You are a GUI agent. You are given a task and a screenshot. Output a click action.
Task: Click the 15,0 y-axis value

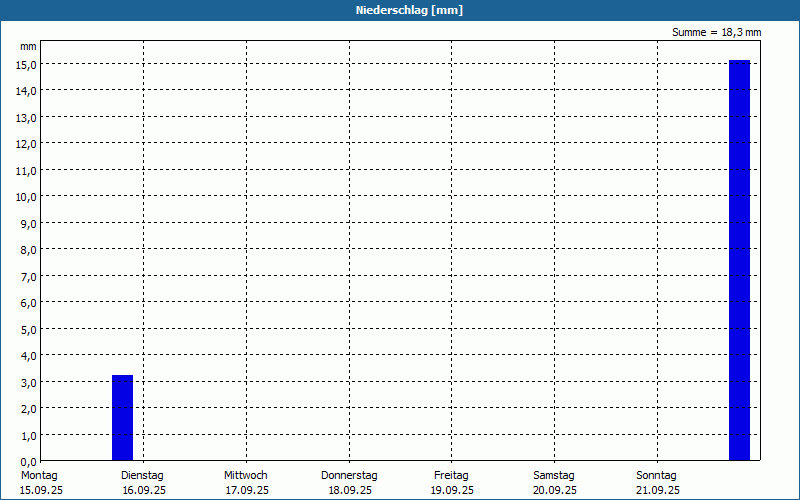pyautogui.click(x=26, y=64)
